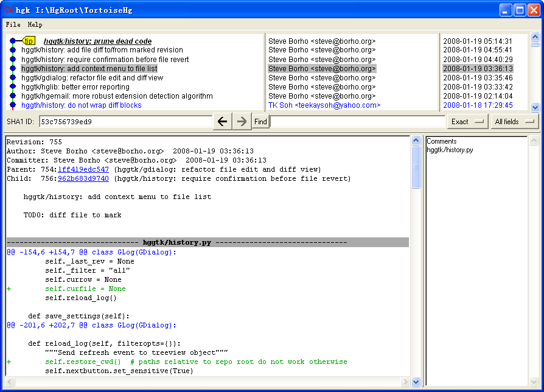Image resolution: width=544 pixels, height=392 pixels.
Task: Click the line 'def save_settings(self):'
Action: (x=78, y=316)
